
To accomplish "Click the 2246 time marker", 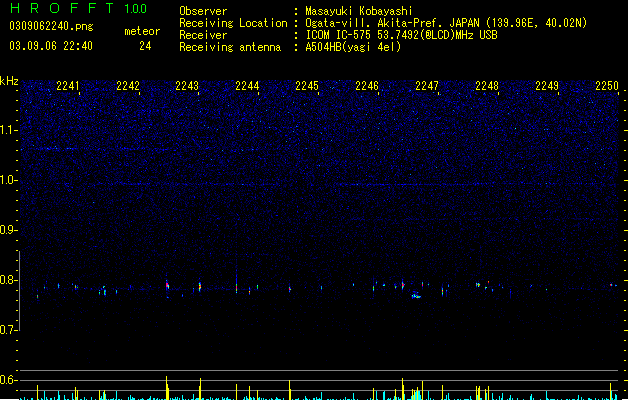I will pyautogui.click(x=367, y=86).
